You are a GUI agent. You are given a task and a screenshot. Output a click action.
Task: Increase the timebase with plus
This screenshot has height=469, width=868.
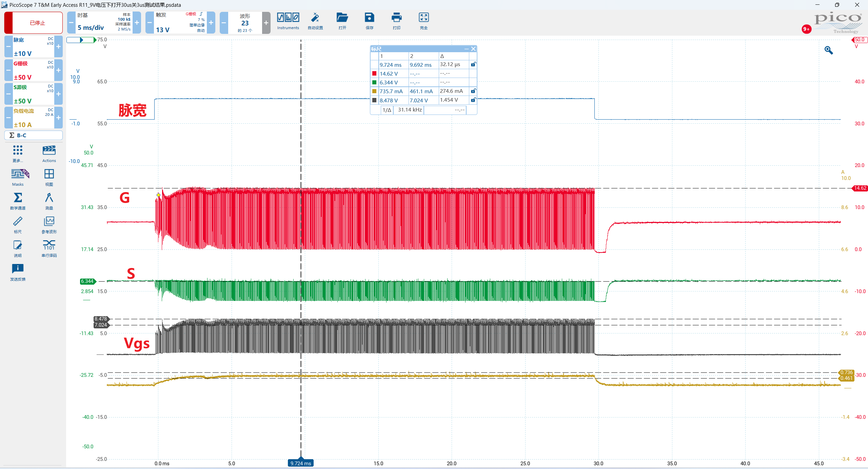pyautogui.click(x=137, y=23)
